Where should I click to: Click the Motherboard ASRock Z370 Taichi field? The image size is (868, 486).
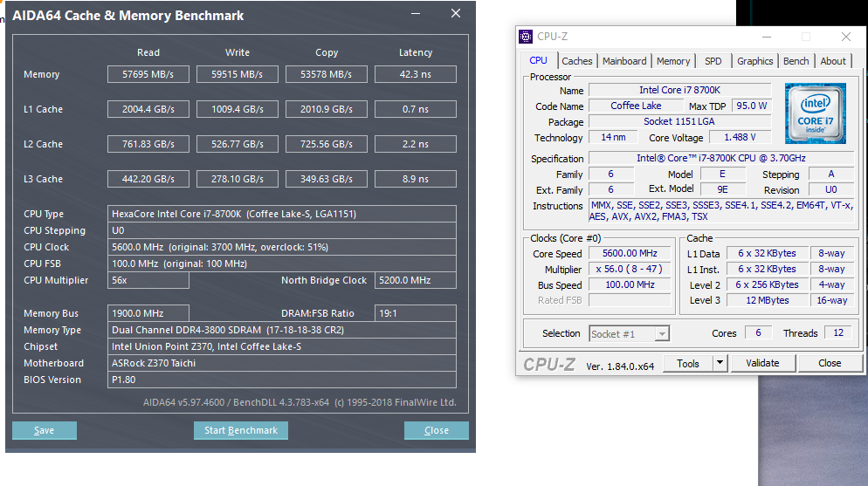click(282, 363)
